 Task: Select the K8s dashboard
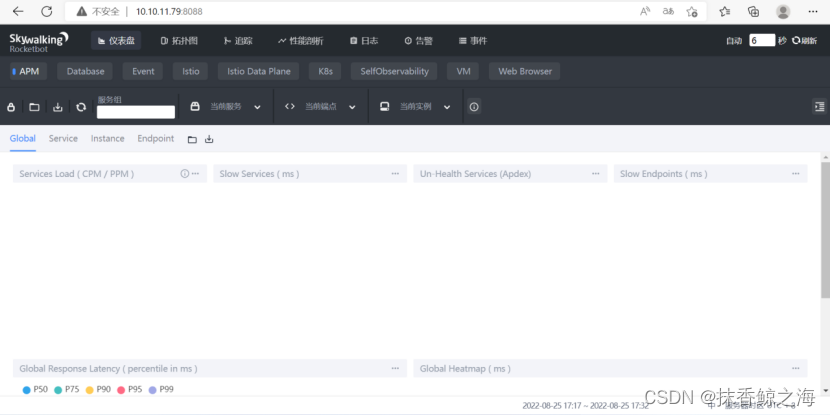coord(325,71)
